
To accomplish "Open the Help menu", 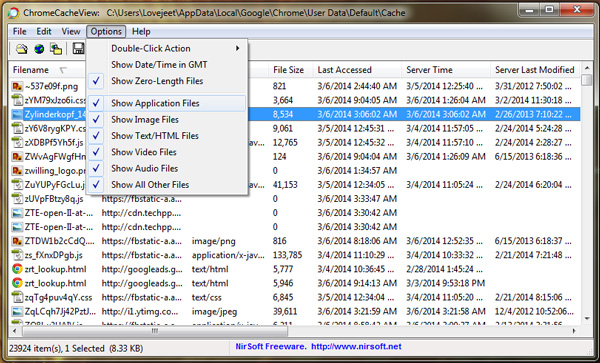I will 141,31.
